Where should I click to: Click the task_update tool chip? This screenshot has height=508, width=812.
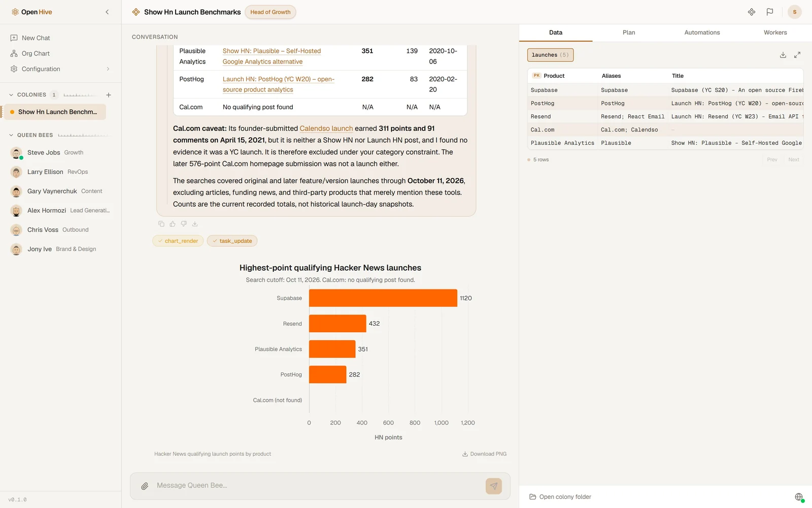232,241
